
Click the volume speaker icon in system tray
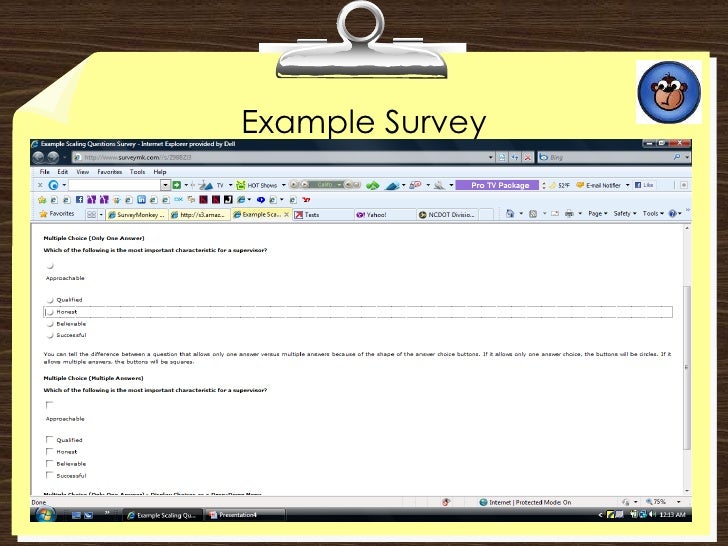[652, 514]
